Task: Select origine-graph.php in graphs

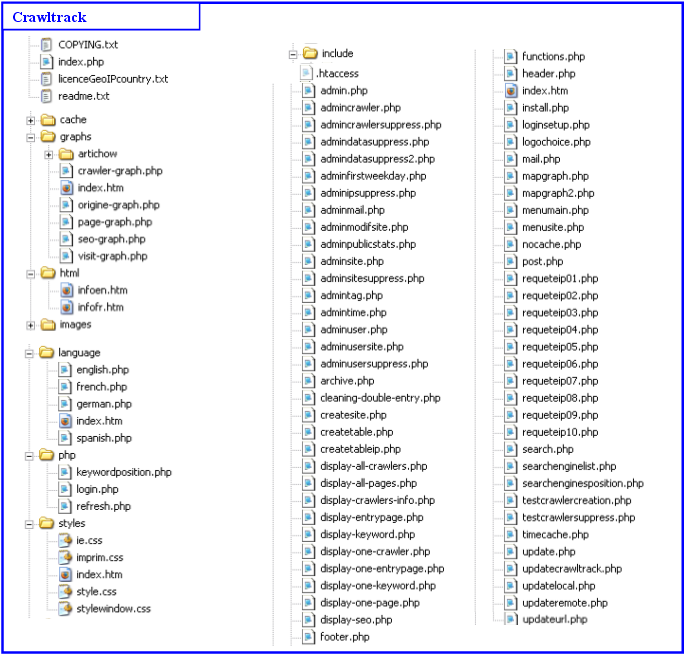Action: pyautogui.click(x=118, y=205)
